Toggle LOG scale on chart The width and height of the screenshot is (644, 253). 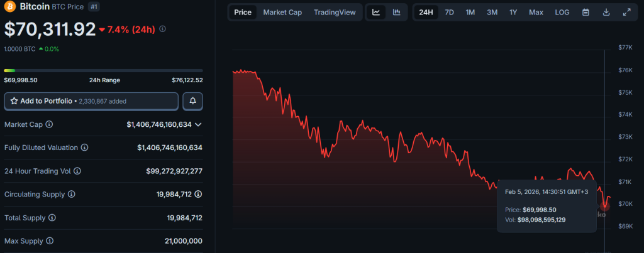point(562,13)
